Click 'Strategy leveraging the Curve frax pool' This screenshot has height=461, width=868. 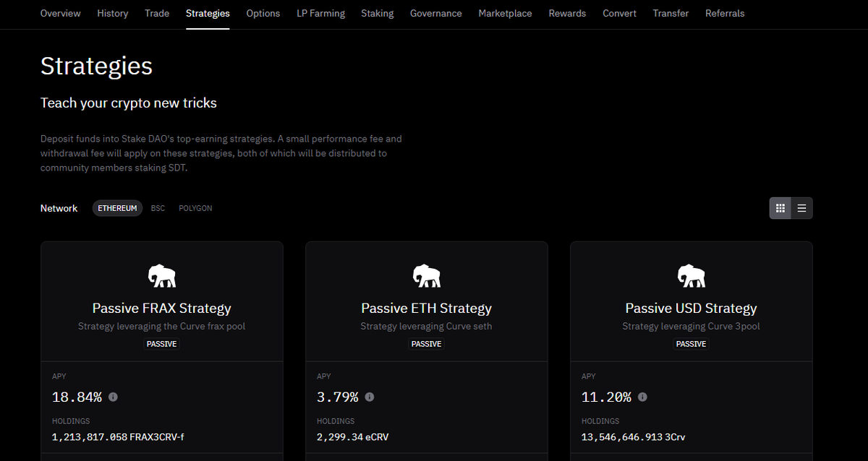pos(162,327)
